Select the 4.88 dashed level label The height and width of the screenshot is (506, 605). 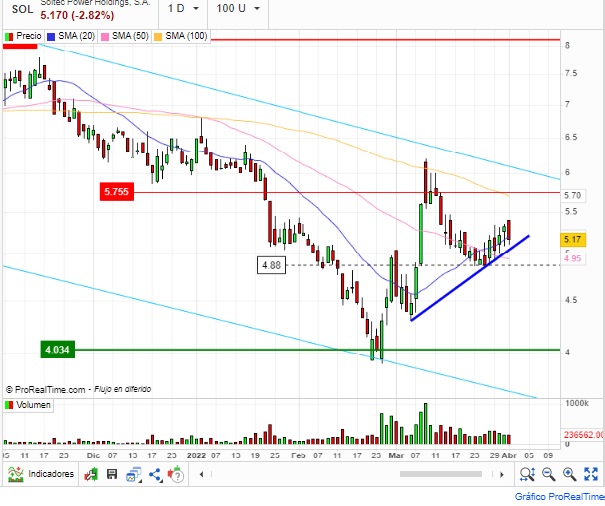(271, 265)
